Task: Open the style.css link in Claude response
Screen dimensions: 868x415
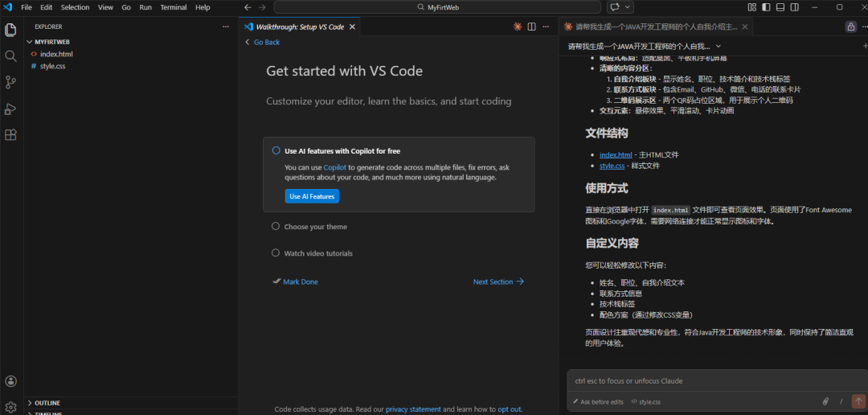Action: [x=613, y=166]
